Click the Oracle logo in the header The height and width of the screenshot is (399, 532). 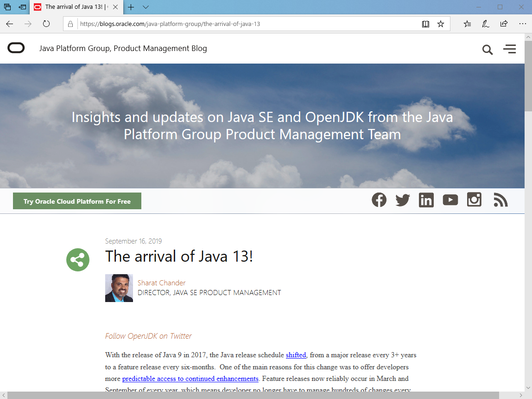(16, 48)
